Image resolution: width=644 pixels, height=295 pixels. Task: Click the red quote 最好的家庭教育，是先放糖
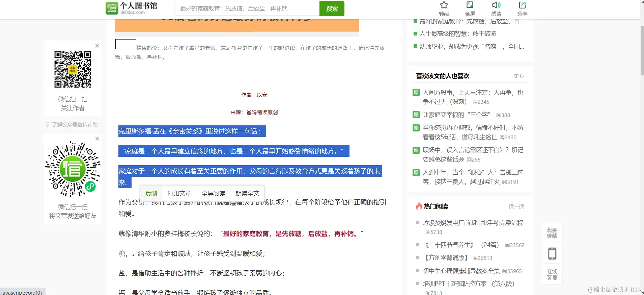[290, 233]
